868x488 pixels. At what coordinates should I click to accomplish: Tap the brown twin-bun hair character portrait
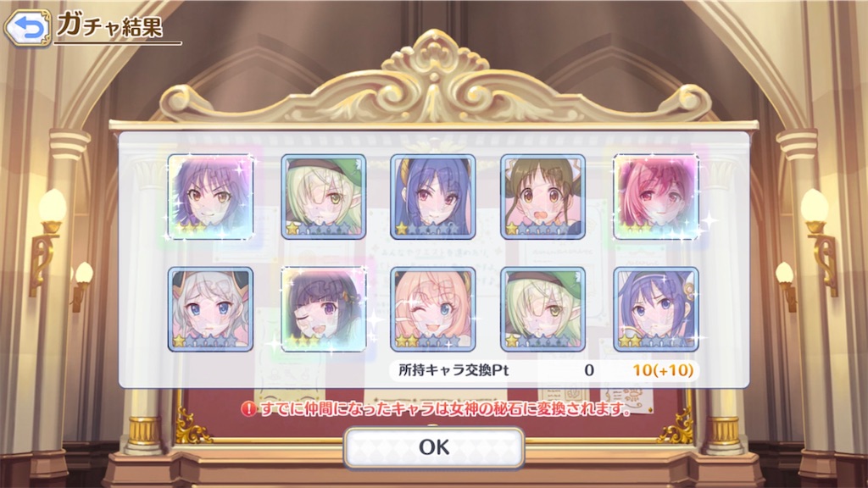pyautogui.click(x=542, y=197)
